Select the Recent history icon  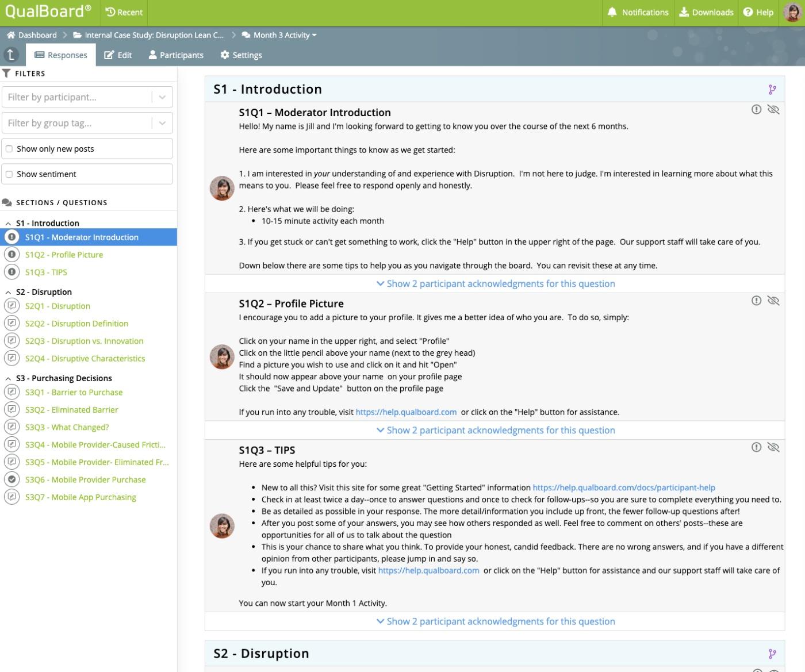click(109, 12)
